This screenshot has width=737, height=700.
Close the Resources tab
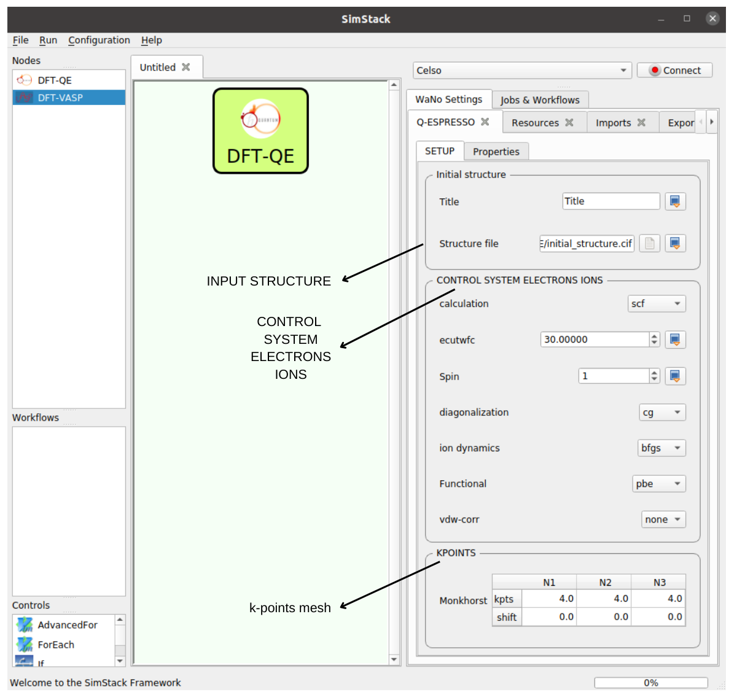click(x=569, y=122)
